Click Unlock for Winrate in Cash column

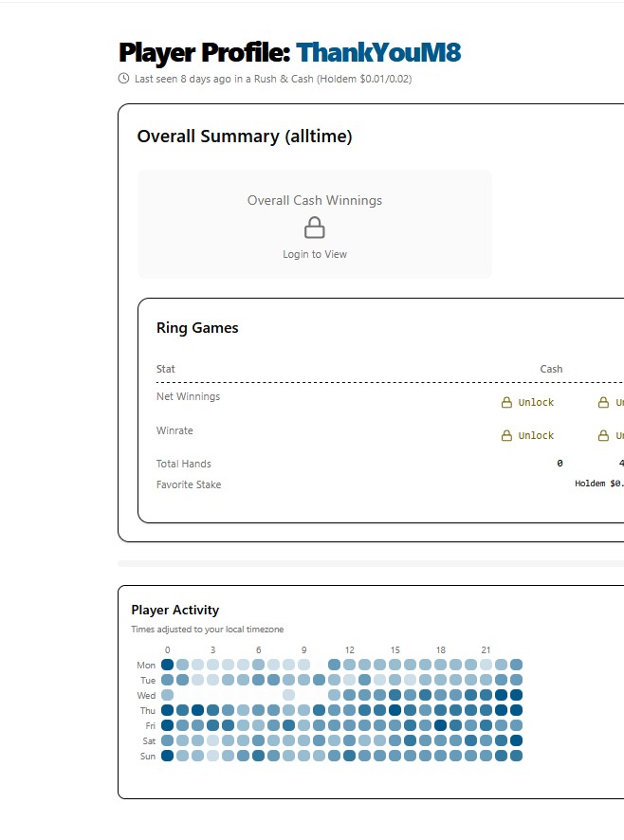coord(536,435)
